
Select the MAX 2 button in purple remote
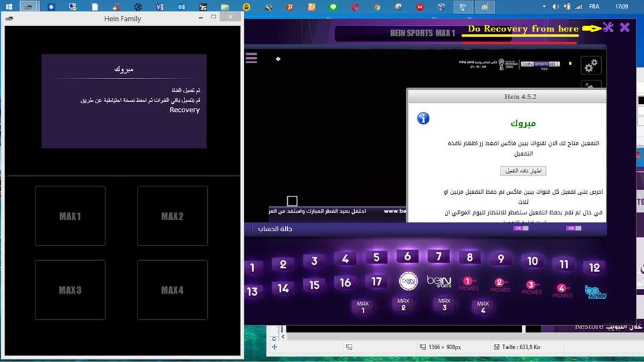tap(403, 304)
